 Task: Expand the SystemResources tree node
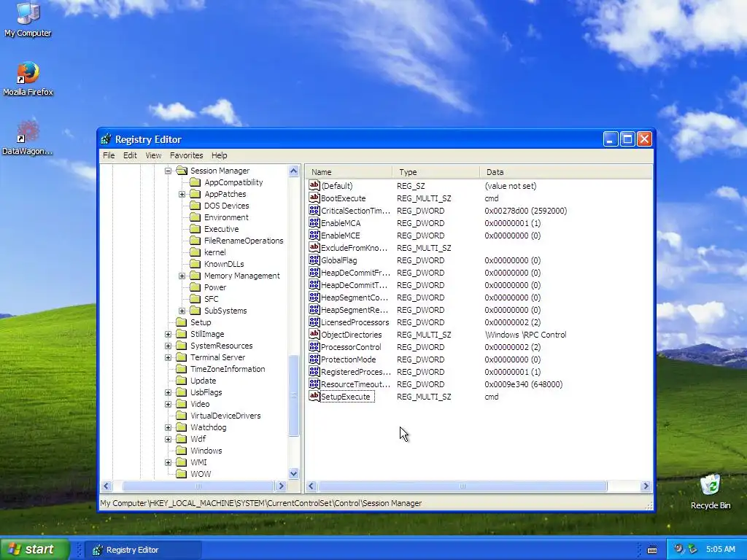click(169, 346)
